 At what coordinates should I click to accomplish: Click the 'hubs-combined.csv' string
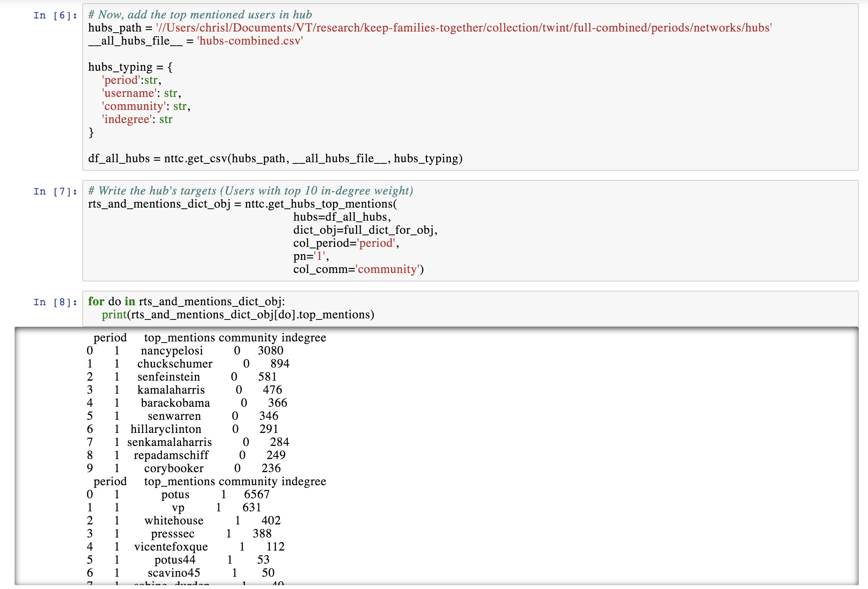click(x=250, y=41)
